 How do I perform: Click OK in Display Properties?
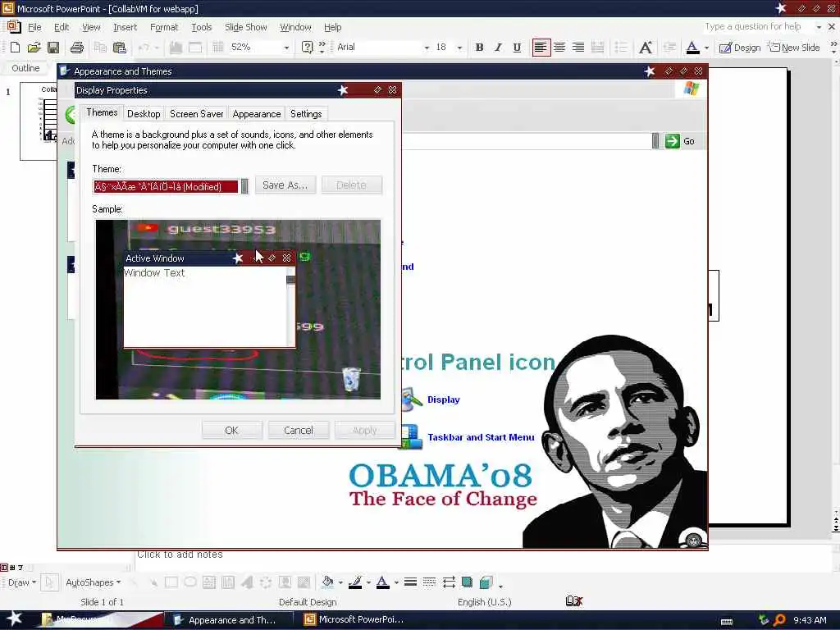click(x=231, y=430)
